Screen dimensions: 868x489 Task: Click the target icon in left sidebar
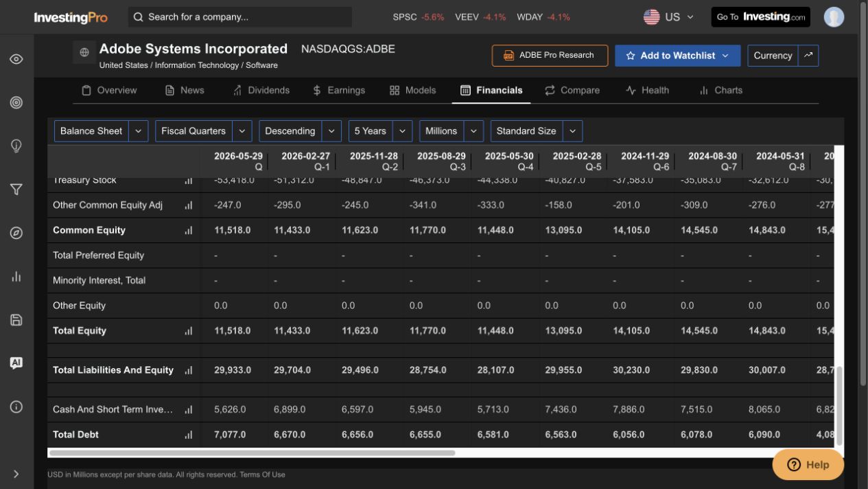[16, 102]
